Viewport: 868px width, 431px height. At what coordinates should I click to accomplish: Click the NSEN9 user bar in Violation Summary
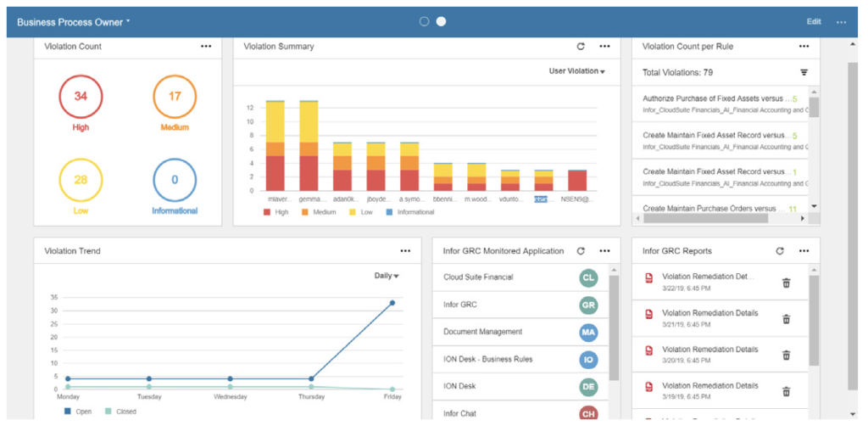point(577,181)
